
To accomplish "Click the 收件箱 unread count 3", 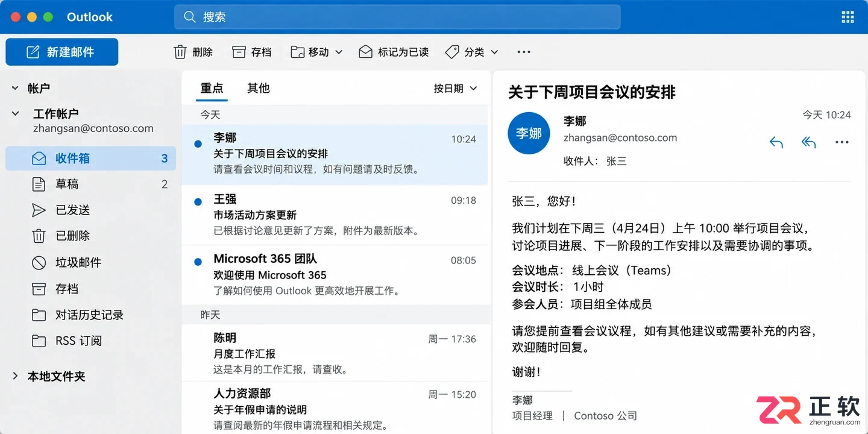I will click(x=165, y=159).
